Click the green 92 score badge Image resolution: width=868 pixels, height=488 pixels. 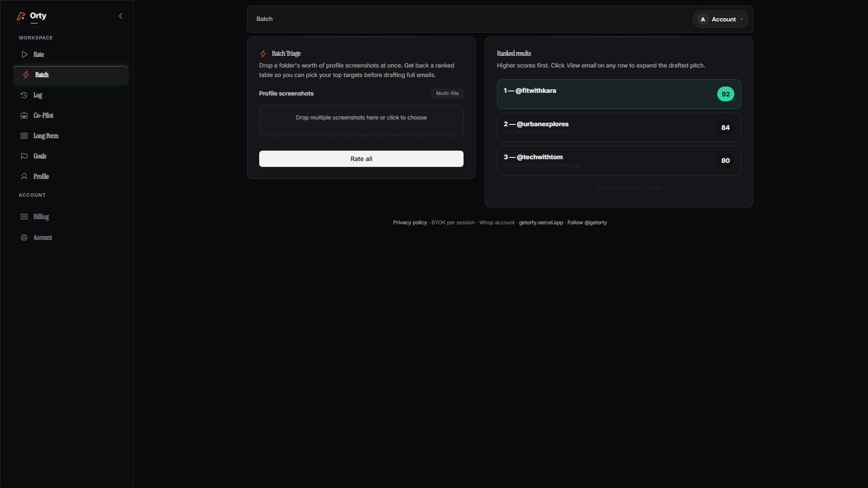[726, 94]
